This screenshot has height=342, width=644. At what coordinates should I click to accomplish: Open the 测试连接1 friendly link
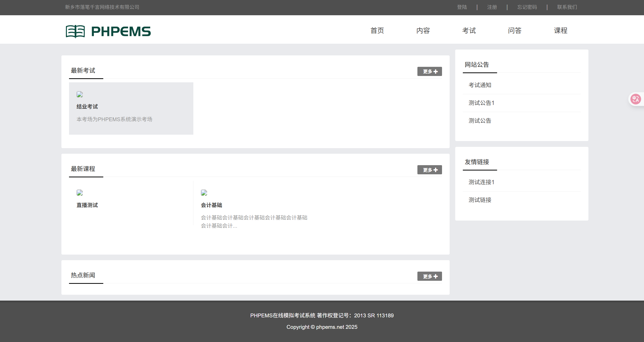click(x=481, y=182)
